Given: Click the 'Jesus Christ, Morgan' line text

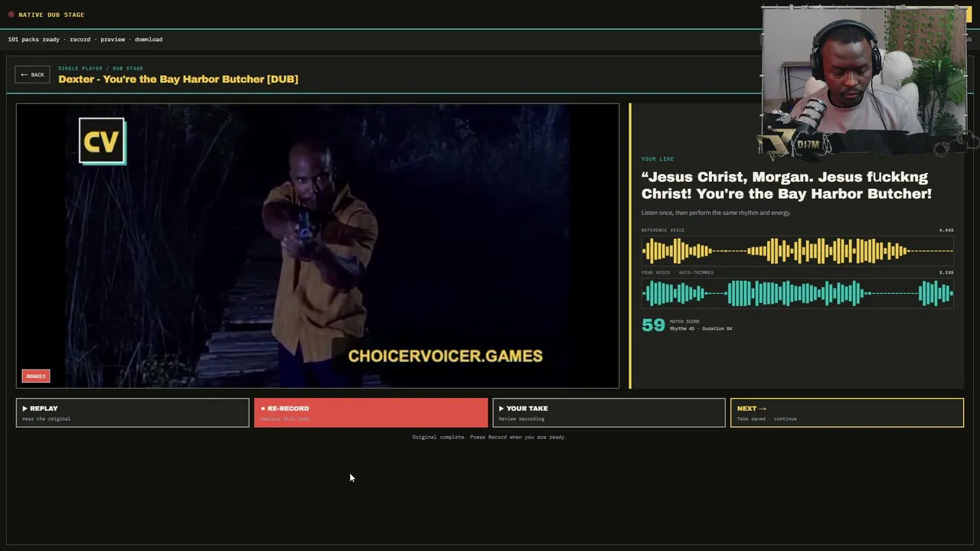Looking at the screenshot, I should click(786, 185).
